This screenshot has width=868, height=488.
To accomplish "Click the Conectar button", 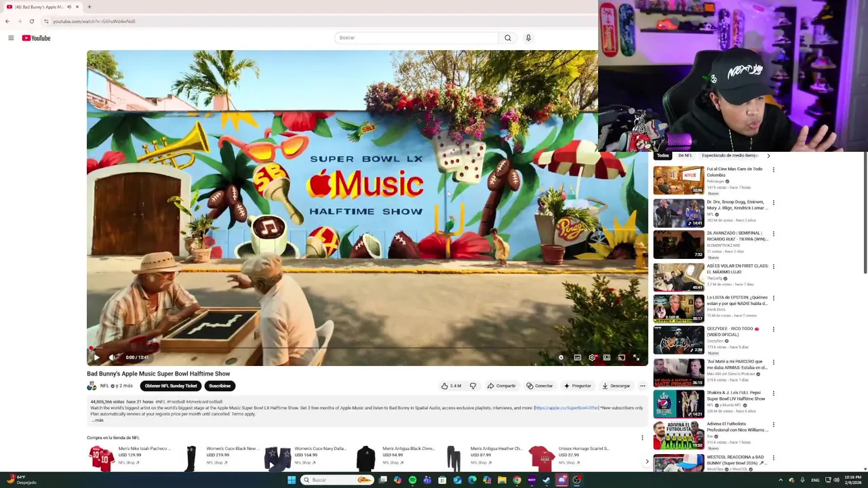I will (x=540, y=386).
